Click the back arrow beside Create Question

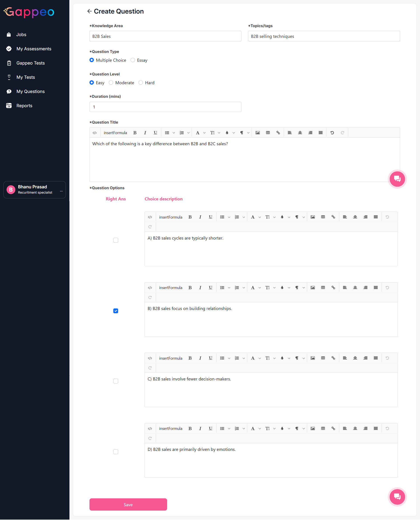click(89, 11)
